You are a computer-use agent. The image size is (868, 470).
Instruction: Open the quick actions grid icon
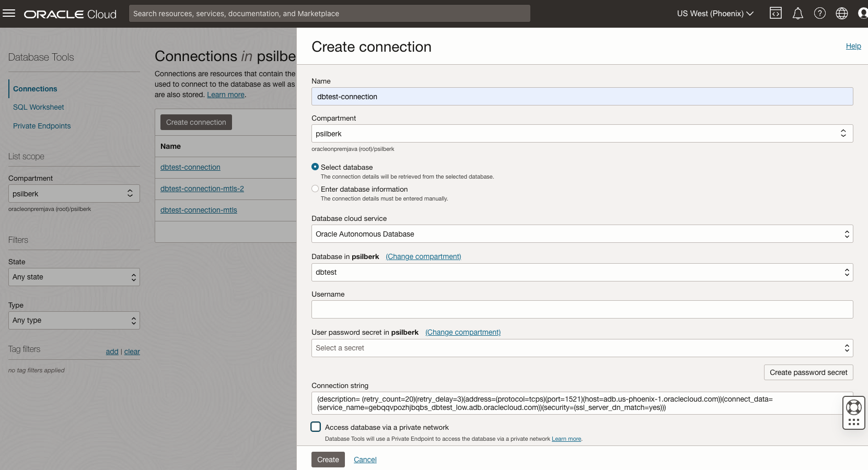tap(853, 420)
